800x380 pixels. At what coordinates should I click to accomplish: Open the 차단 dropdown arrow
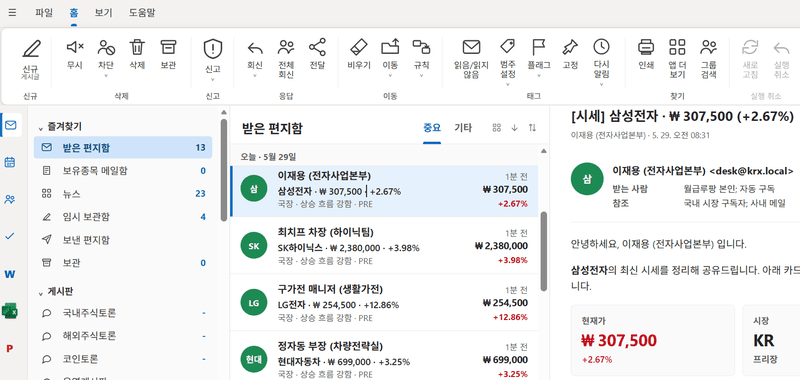pyautogui.click(x=106, y=75)
